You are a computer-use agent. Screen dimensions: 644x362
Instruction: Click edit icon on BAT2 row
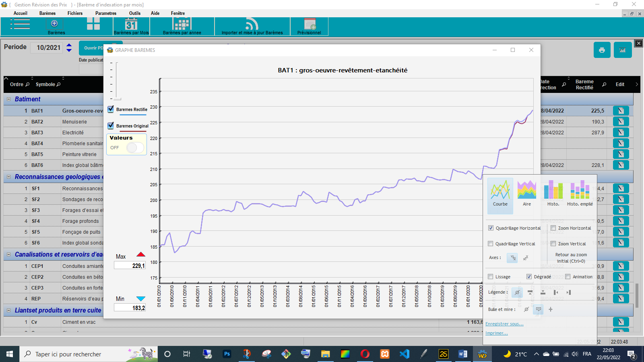click(621, 121)
